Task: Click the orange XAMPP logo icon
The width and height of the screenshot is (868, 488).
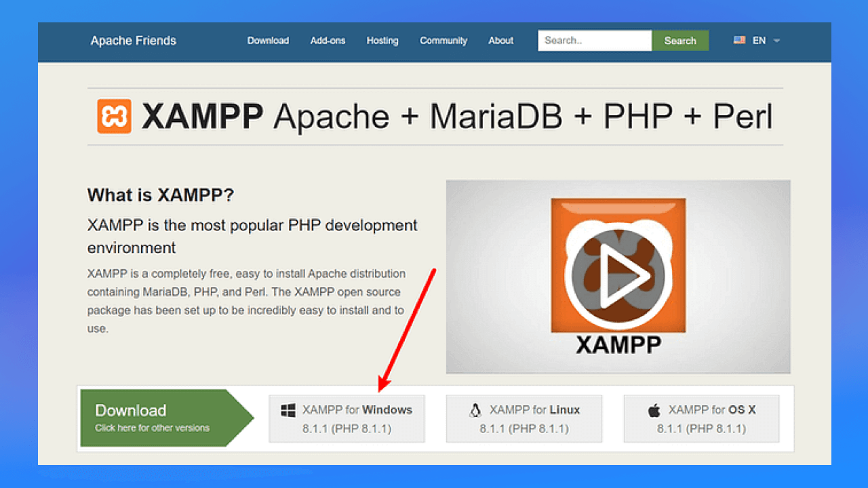Action: point(114,117)
